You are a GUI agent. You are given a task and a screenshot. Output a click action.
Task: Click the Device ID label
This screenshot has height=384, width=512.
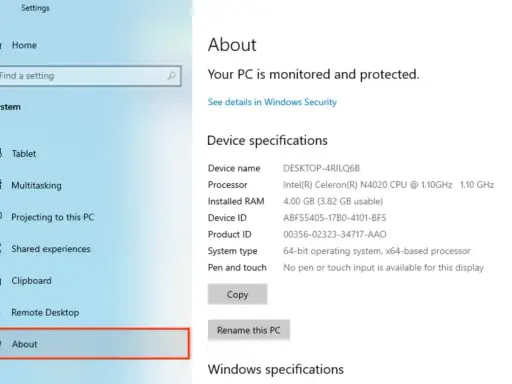coord(227,218)
